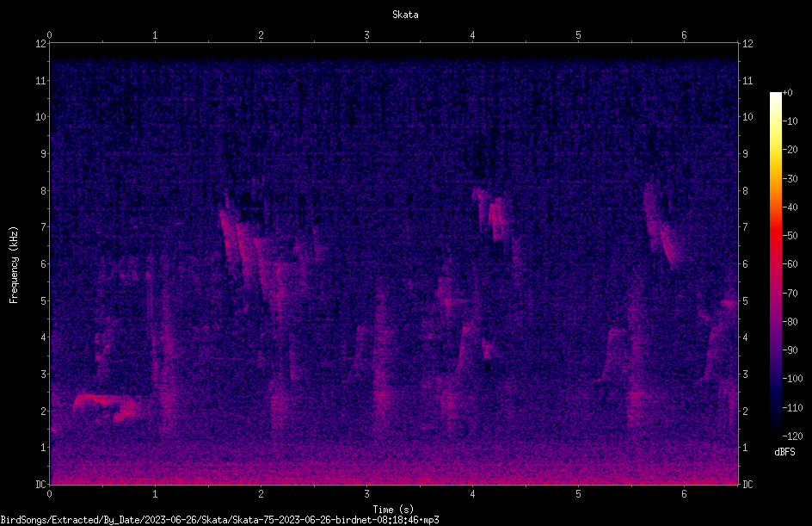The image size is (812, 526).
Task: Click the "-60" value on the color scale
Action: (x=790, y=264)
